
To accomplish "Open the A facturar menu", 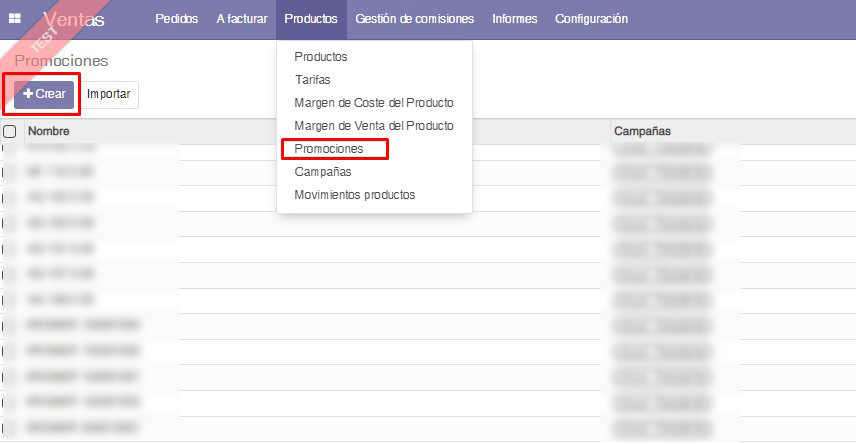I will 241,19.
